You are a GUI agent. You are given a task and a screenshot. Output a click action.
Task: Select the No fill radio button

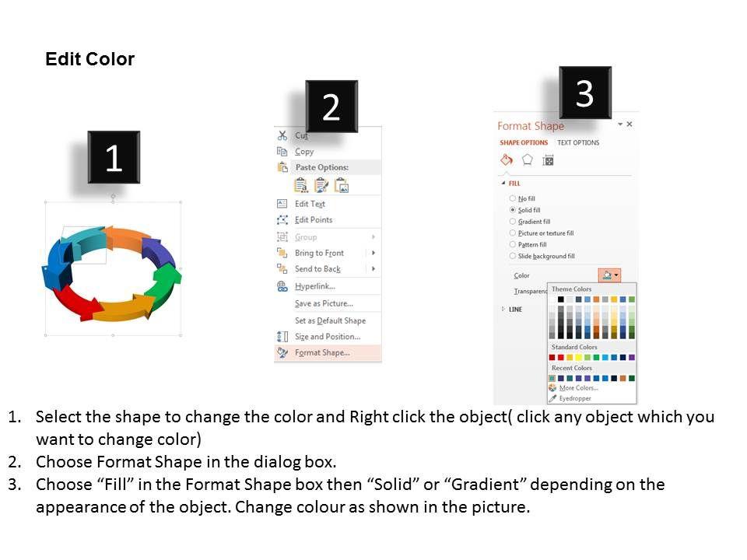coord(512,198)
